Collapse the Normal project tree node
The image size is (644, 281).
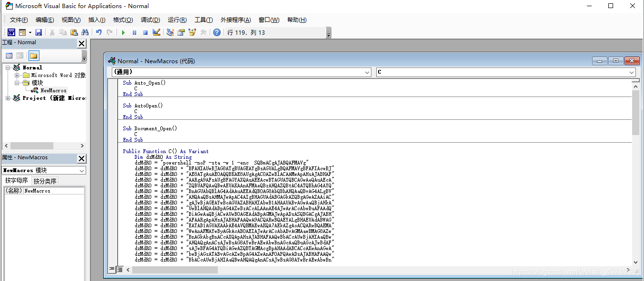point(8,68)
